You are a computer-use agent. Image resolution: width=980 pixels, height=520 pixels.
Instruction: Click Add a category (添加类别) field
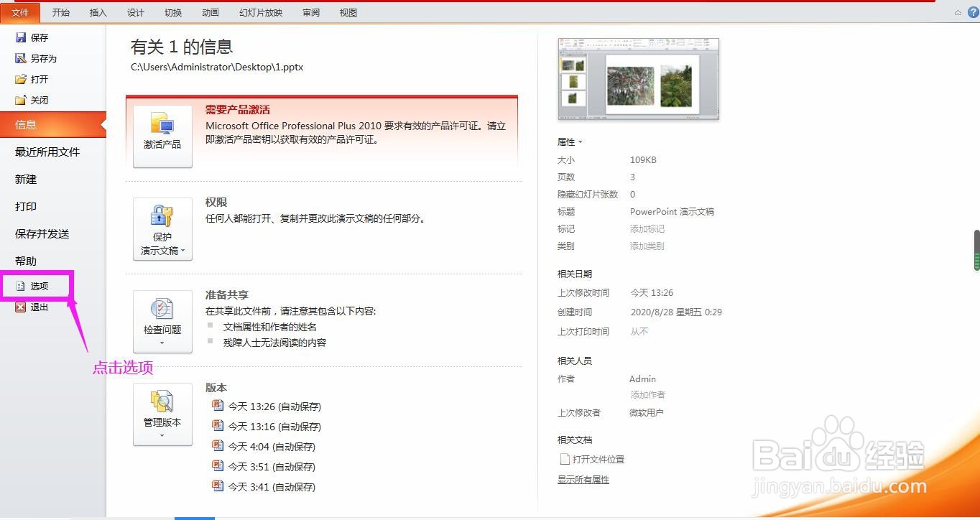click(647, 246)
